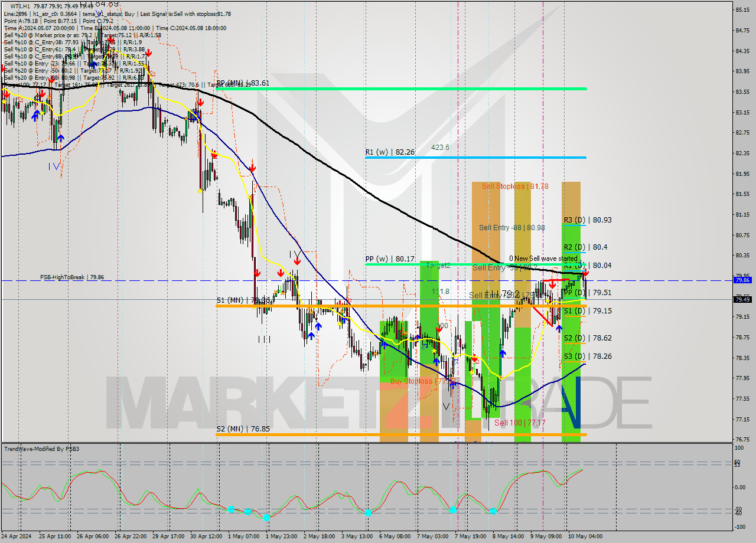Click the 'TrendWave-Modified By FSB3' indicator title
The width and height of the screenshot is (756, 543).
pos(42,449)
